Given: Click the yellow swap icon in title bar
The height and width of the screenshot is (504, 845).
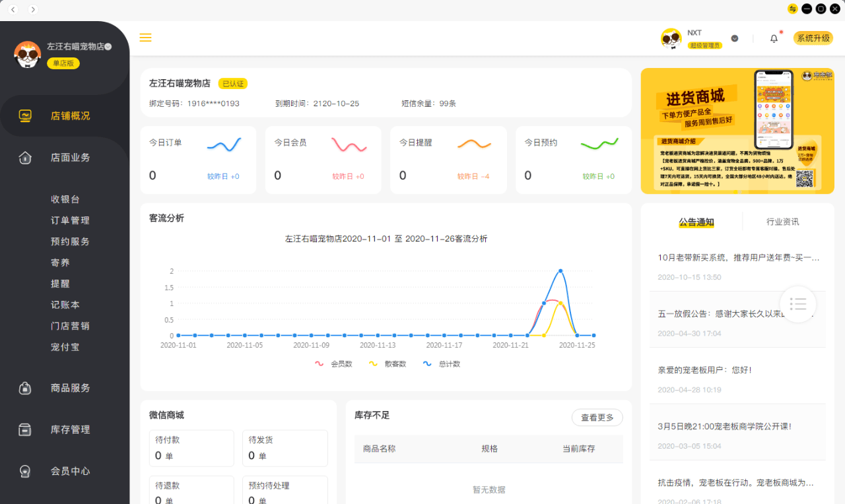Looking at the screenshot, I should (x=793, y=9).
